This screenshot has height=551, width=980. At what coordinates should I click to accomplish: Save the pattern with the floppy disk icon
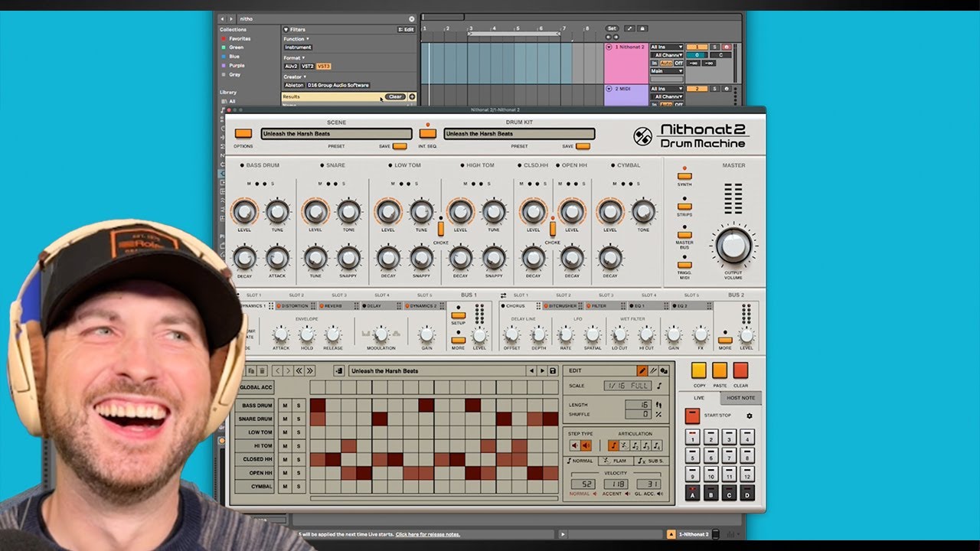(x=553, y=370)
